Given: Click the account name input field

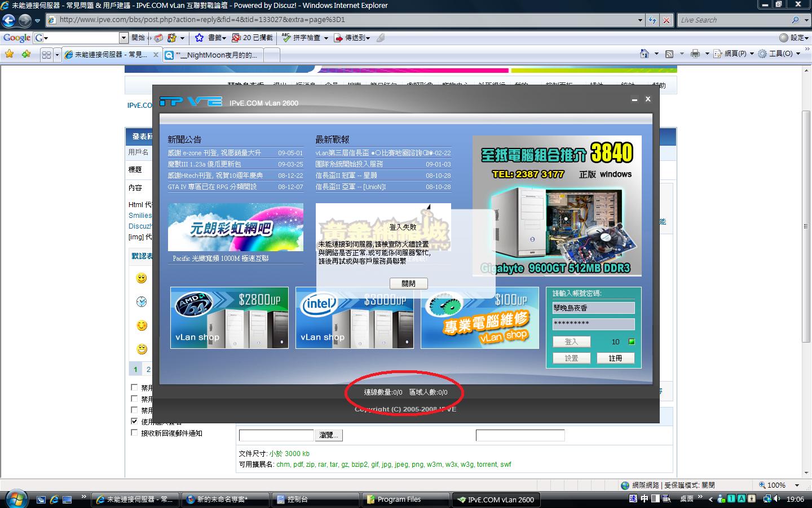Looking at the screenshot, I should tap(593, 308).
